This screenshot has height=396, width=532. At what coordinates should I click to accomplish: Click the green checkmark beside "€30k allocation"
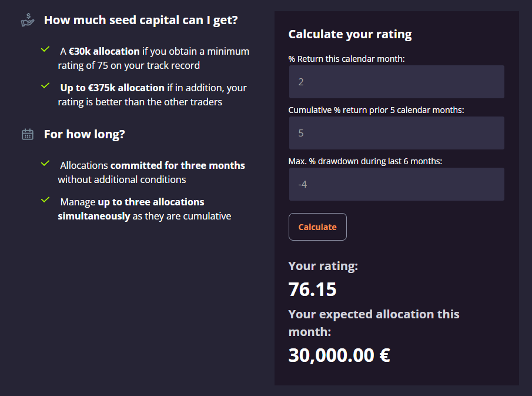coord(45,50)
